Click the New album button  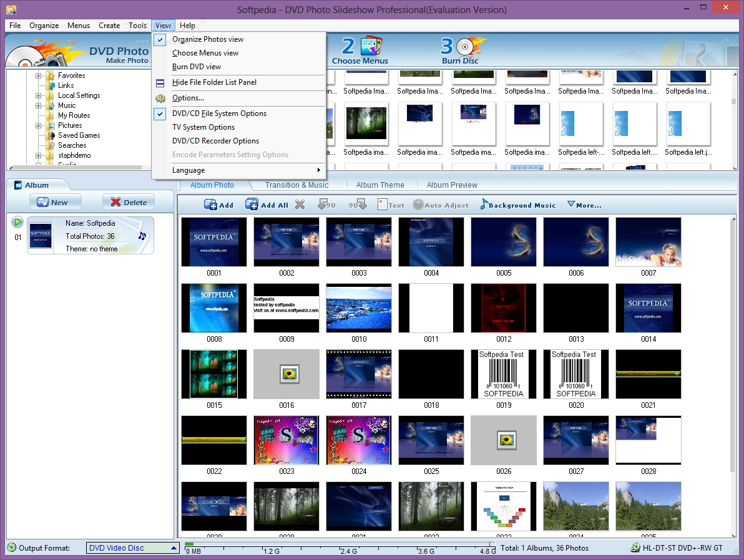[56, 202]
